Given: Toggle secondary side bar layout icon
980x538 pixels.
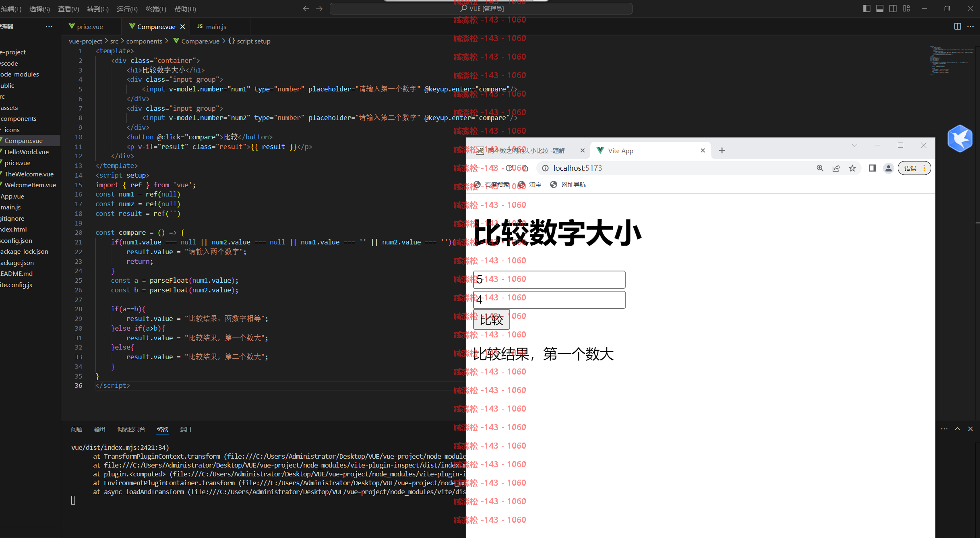Looking at the screenshot, I should pyautogui.click(x=893, y=8).
